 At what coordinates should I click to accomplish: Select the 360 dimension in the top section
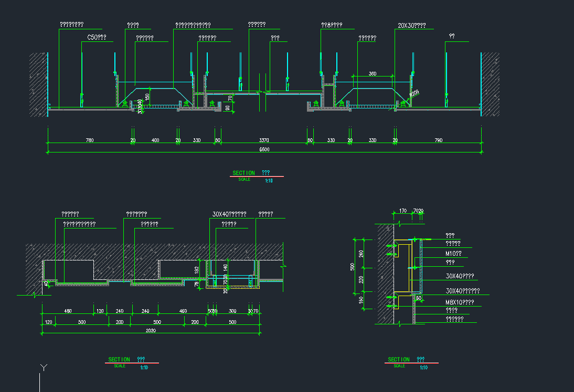[373, 74]
